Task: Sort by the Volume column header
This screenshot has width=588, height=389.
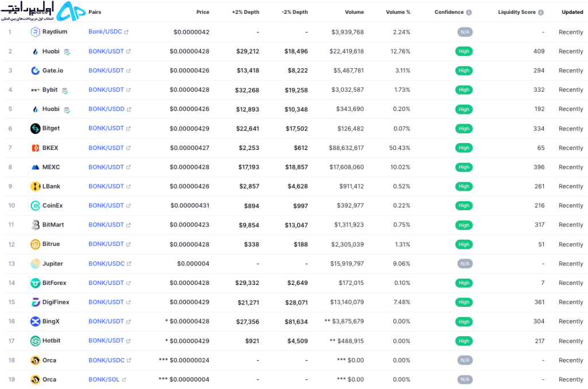Action: coord(354,13)
